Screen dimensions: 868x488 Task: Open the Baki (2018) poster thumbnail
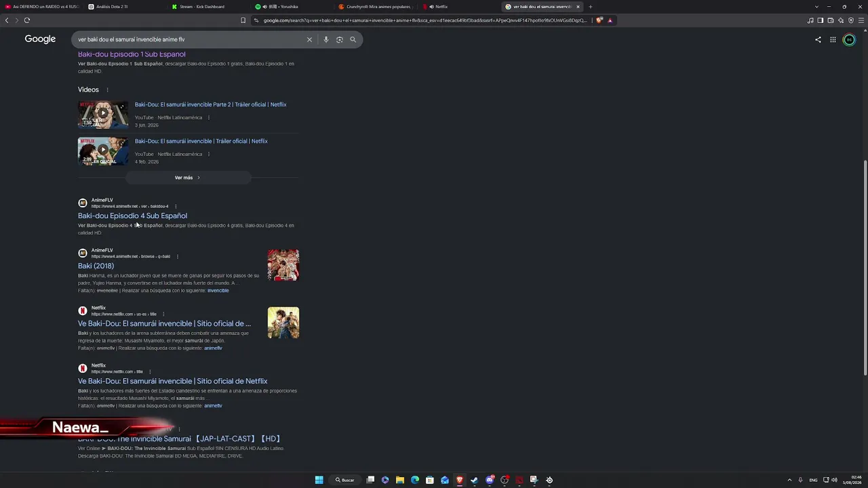[x=283, y=265]
